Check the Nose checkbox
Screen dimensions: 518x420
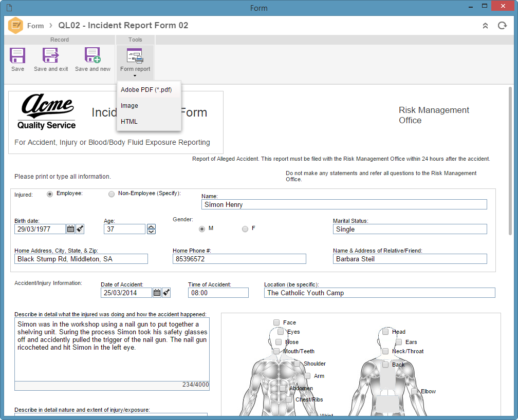tap(279, 342)
